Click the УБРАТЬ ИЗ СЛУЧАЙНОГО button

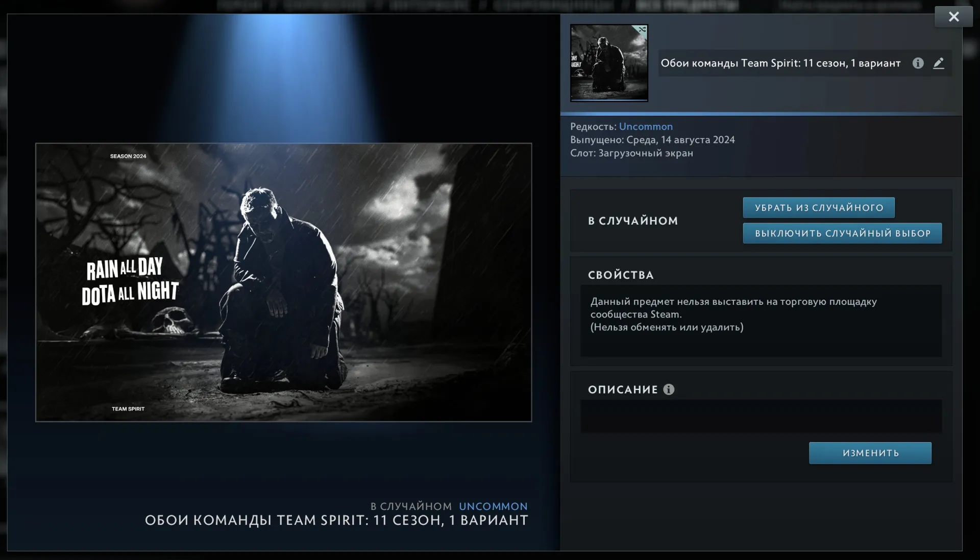(x=819, y=208)
